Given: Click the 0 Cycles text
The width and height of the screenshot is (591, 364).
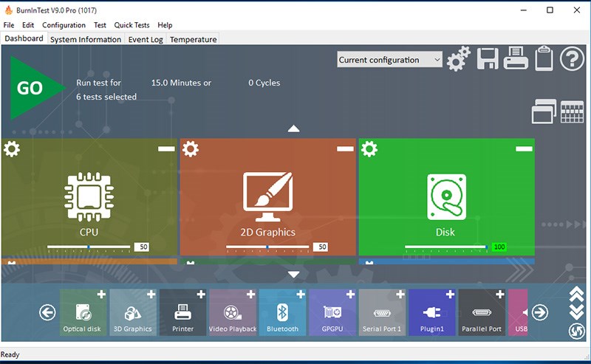Looking at the screenshot, I should point(264,83).
